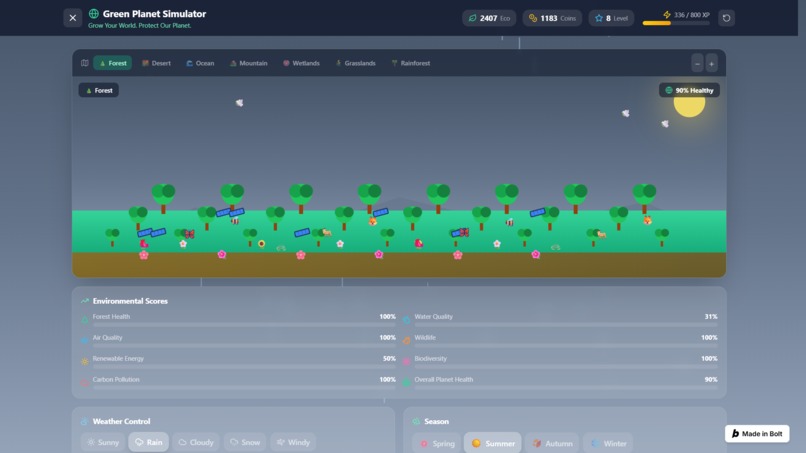The width and height of the screenshot is (806, 453).
Task: Change season to Winter
Action: click(x=608, y=443)
